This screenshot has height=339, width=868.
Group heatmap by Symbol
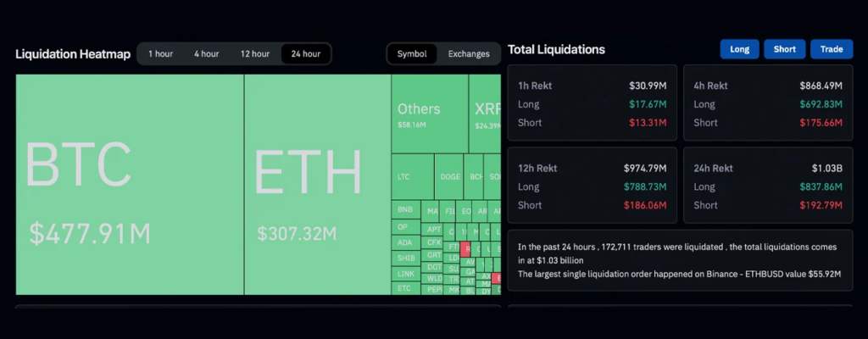[x=412, y=53]
